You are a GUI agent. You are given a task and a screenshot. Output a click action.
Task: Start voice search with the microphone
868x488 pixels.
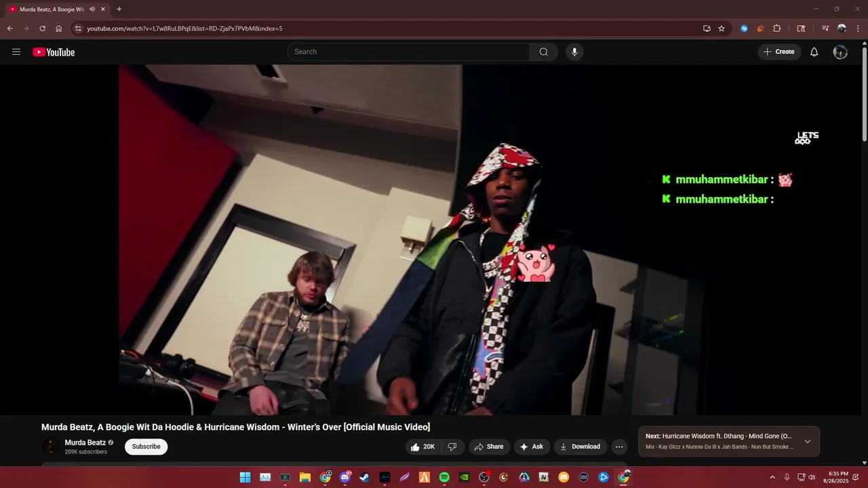tap(574, 52)
